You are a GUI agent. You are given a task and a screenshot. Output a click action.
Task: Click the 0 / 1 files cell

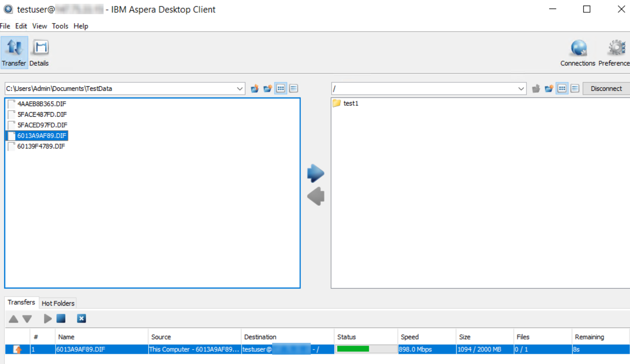tap(543, 349)
